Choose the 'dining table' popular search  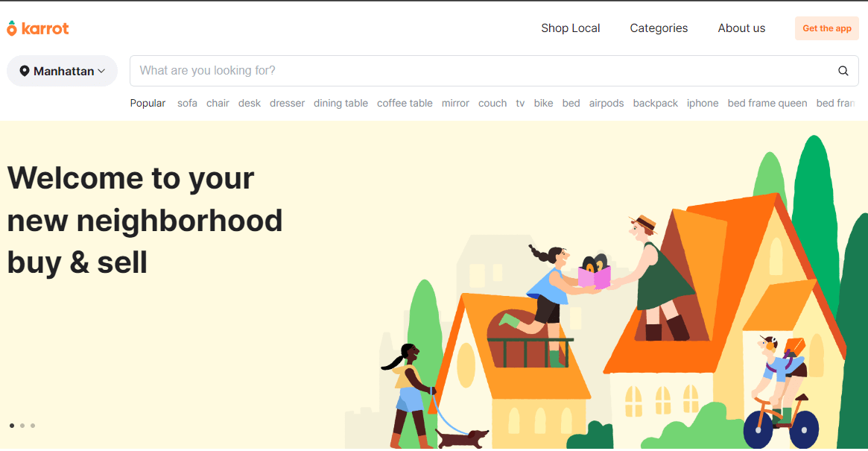340,103
